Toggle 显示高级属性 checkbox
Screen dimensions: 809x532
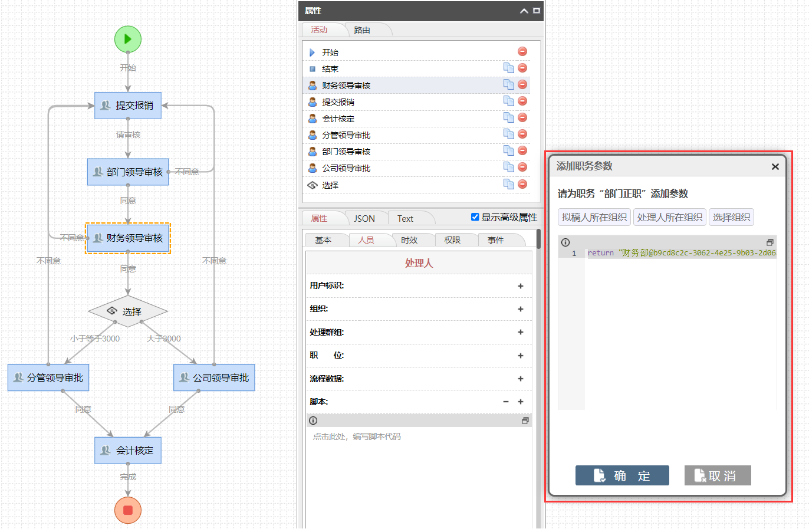coord(475,217)
